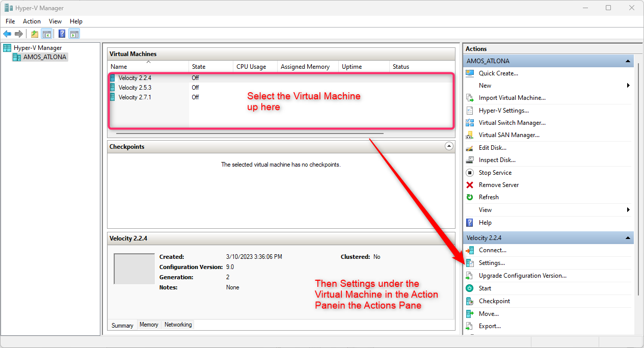
Task: Click the Settings icon under Velocity 2.2.4
Action: click(x=470, y=263)
